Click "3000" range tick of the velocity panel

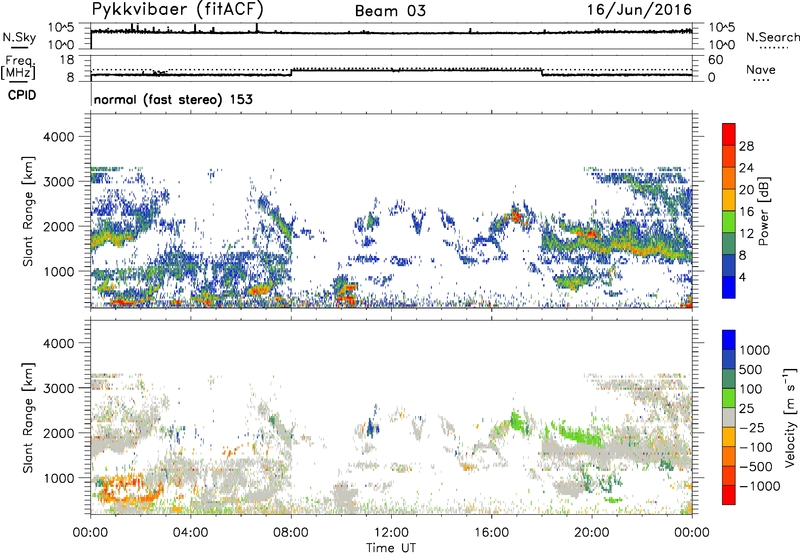[58, 388]
